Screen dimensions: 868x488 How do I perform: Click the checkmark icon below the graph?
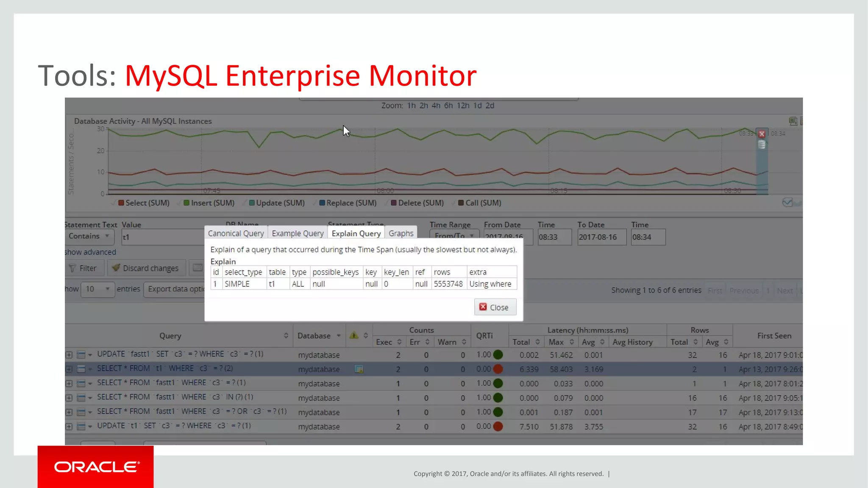pos(787,202)
